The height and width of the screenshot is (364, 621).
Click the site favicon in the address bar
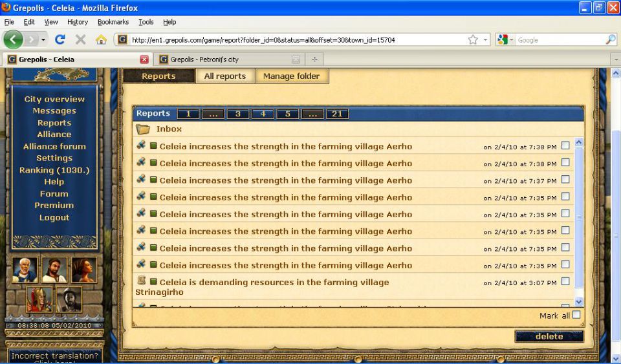point(122,39)
